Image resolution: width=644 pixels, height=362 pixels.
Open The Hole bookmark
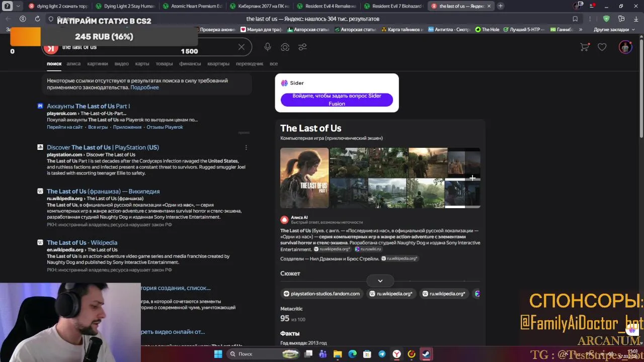(x=488, y=30)
